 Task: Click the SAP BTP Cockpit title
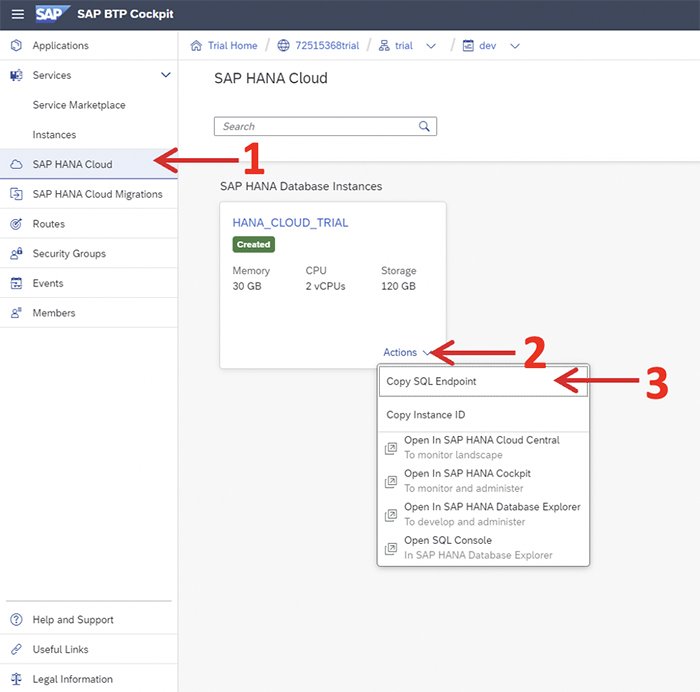point(125,14)
